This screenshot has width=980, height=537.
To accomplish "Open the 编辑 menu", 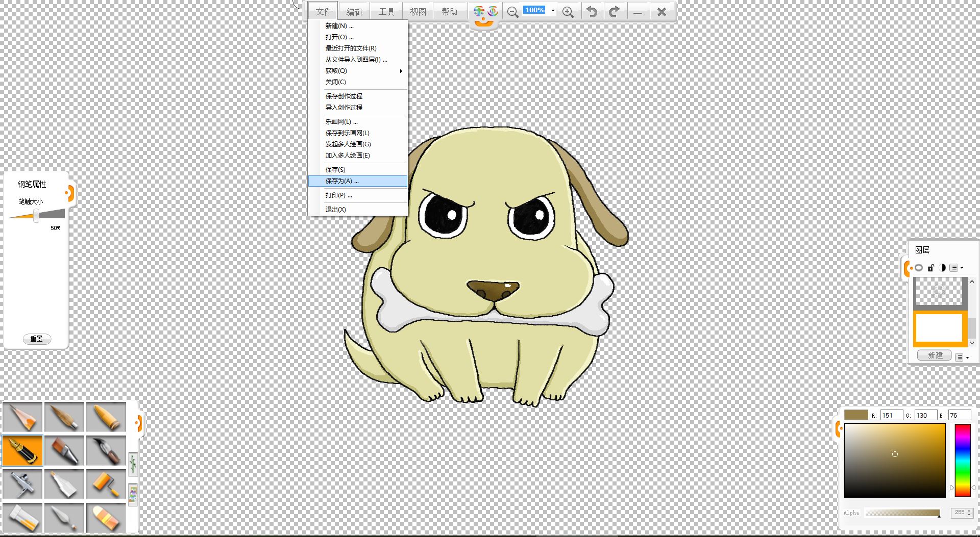I will click(354, 12).
